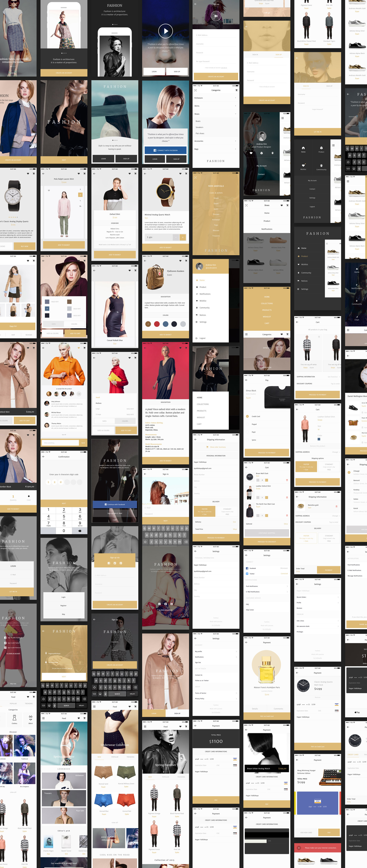Tap heart icon above Minimal Analog Quartz Watch
The image size is (367, 868).
tap(180, 174)
